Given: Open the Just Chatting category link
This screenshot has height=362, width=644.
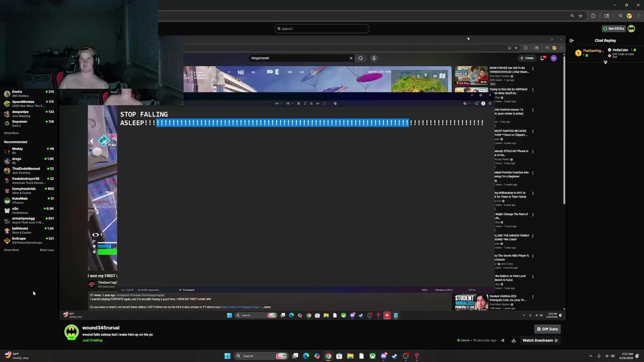Looking at the screenshot, I should pos(92,340).
